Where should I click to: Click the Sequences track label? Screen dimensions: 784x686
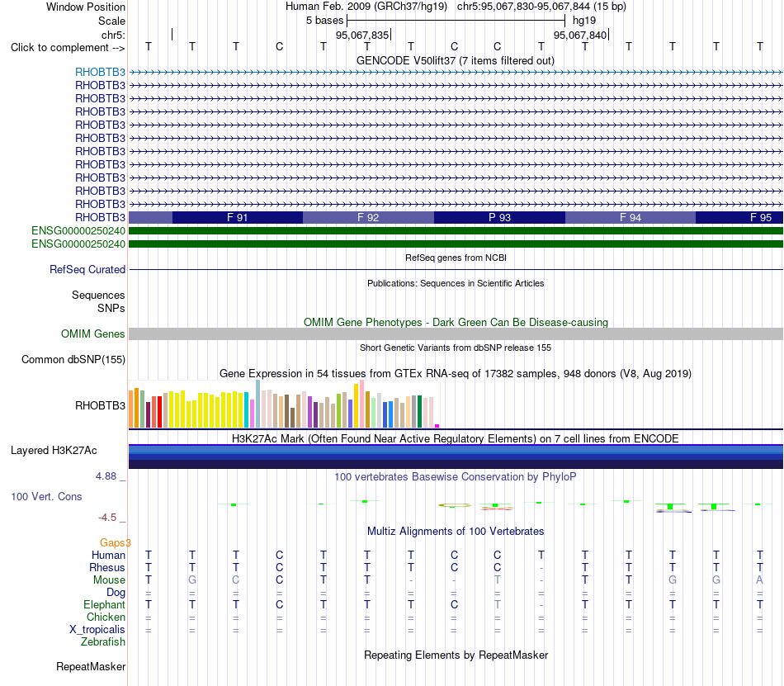(98, 295)
